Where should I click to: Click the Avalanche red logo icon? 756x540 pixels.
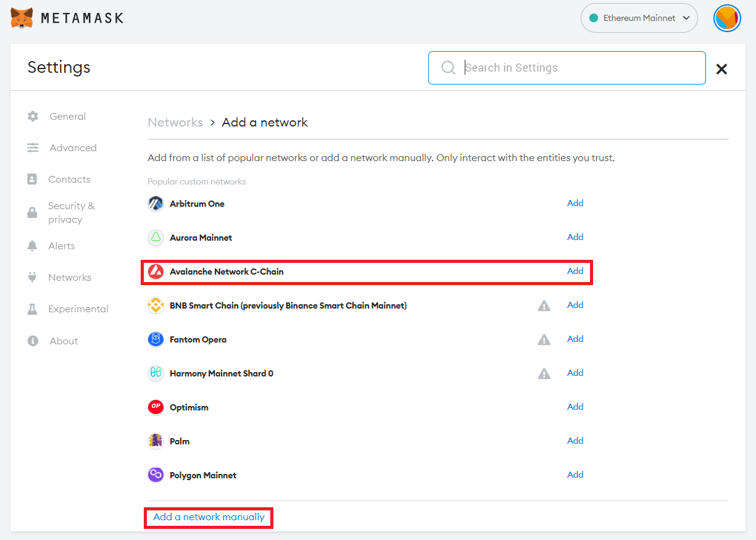pos(156,272)
